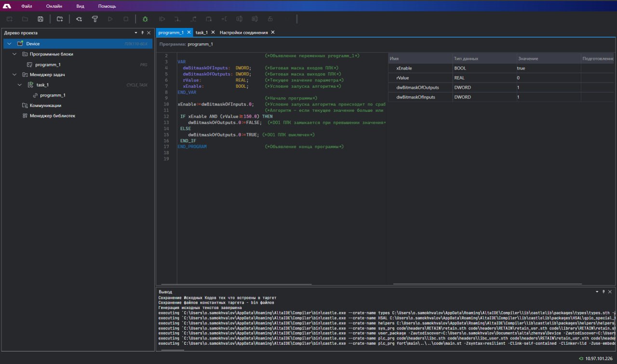Click the square stop icon in toolbar
Screen dimensions: 617x364
(x=126, y=19)
